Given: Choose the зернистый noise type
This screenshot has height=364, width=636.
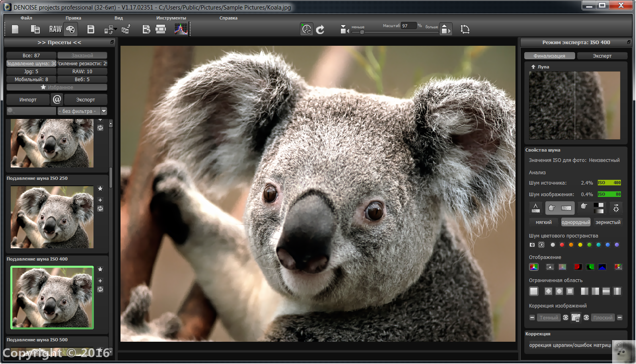Looking at the screenshot, I should pyautogui.click(x=608, y=222).
